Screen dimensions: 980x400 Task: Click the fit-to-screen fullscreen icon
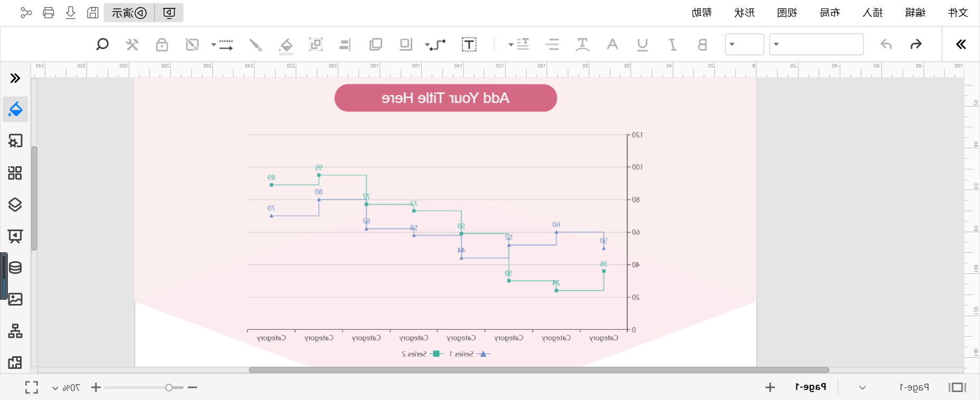[x=32, y=387]
